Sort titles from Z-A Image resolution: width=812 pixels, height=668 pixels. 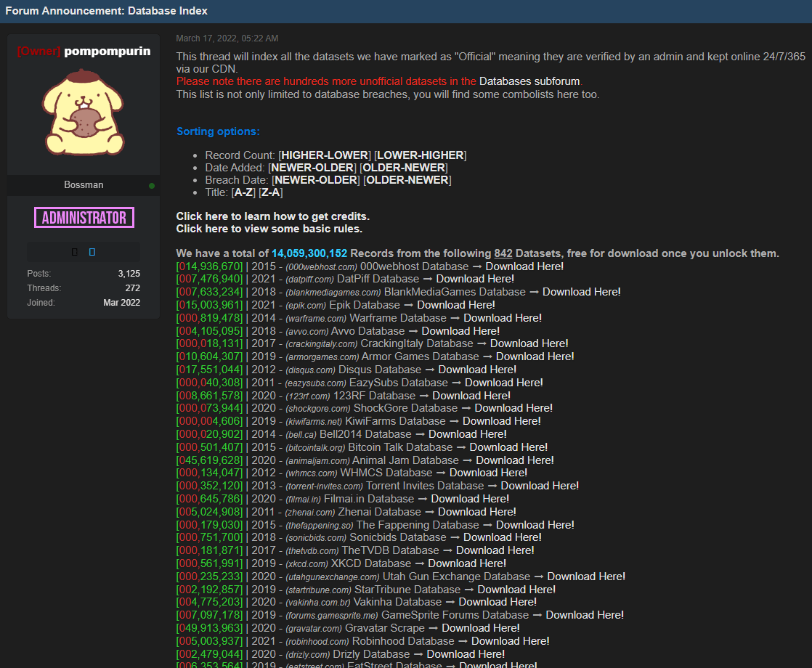coord(270,192)
